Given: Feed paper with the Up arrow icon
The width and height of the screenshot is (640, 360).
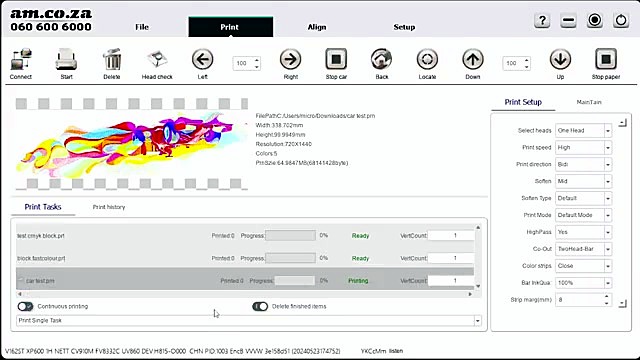Looking at the screenshot, I should [560, 60].
